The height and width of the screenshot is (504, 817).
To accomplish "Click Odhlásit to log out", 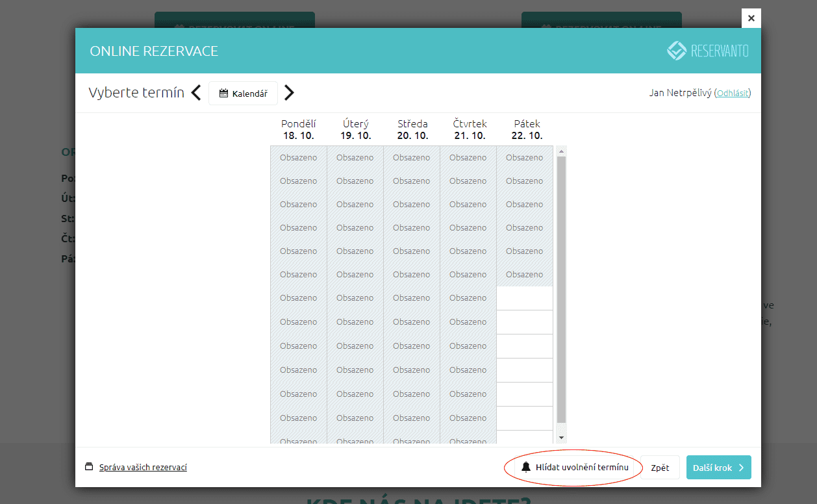I will [733, 94].
